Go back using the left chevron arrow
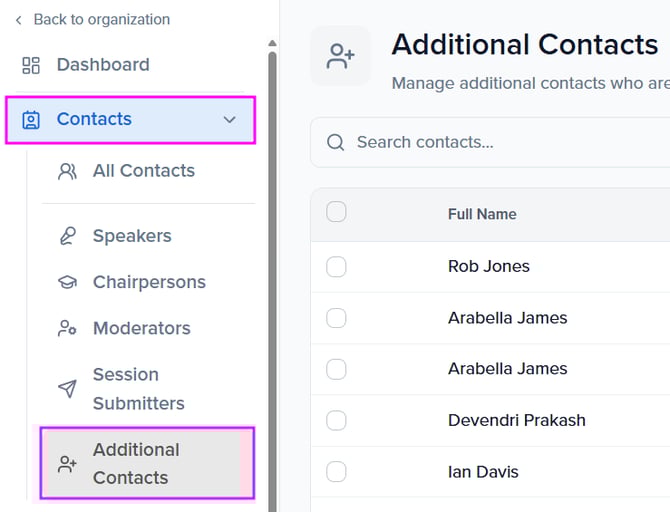670x512 pixels. point(18,20)
